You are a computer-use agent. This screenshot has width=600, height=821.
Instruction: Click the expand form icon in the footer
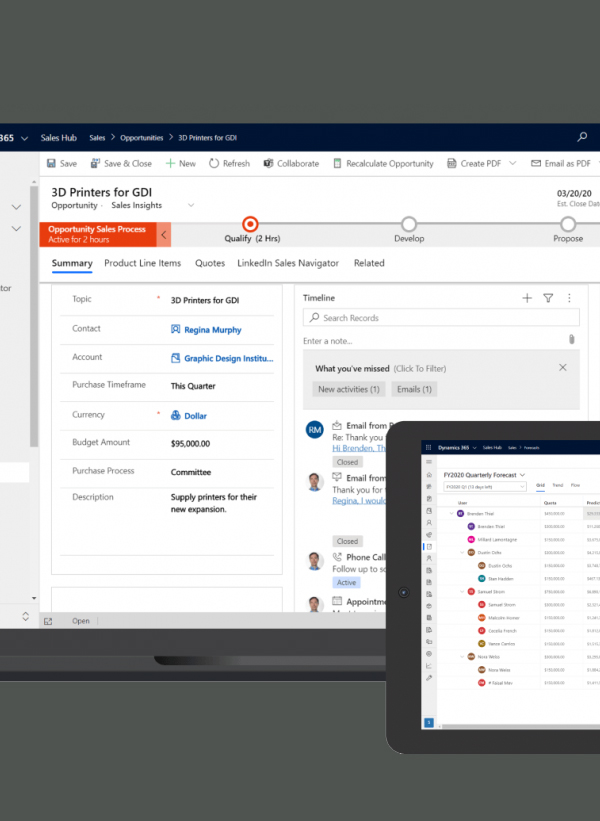tap(48, 621)
